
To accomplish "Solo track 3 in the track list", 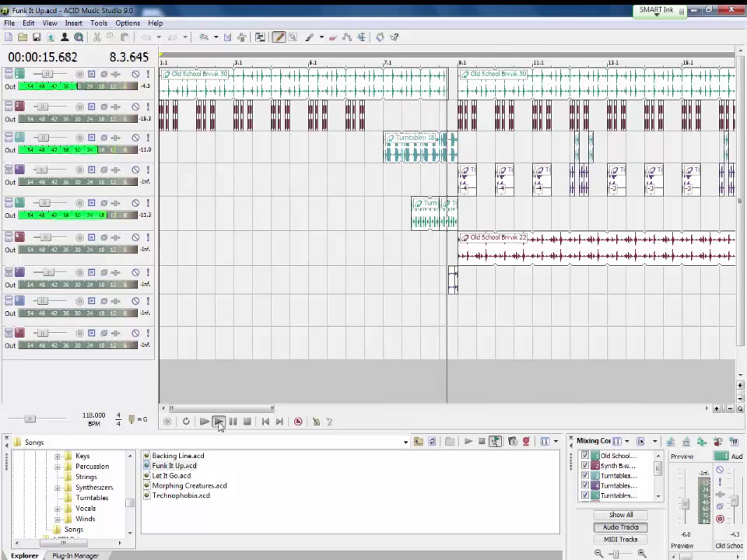I will point(148,138).
